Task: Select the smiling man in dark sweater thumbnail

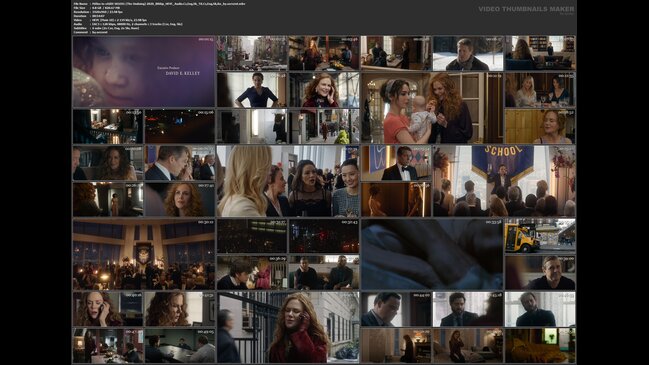Action: [x=540, y=272]
